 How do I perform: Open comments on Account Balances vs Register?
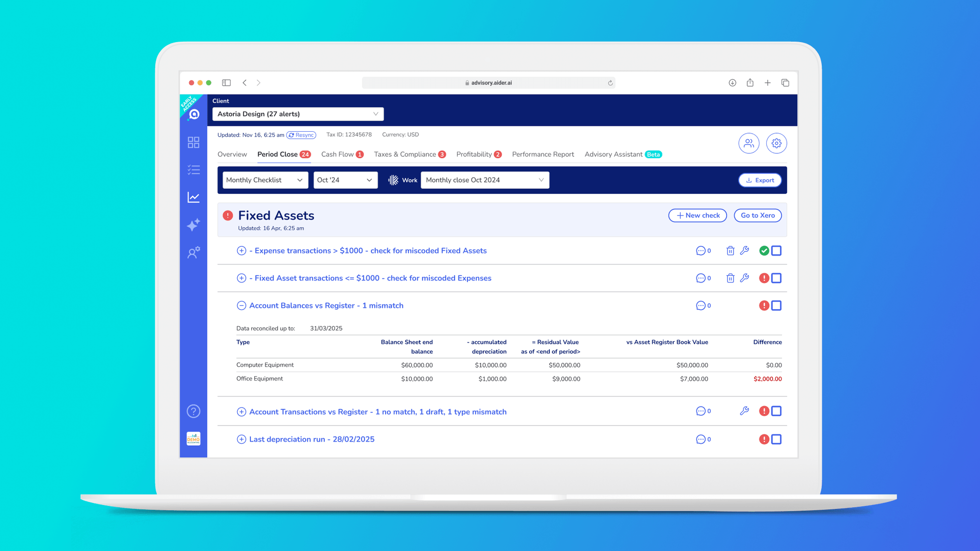tap(703, 306)
